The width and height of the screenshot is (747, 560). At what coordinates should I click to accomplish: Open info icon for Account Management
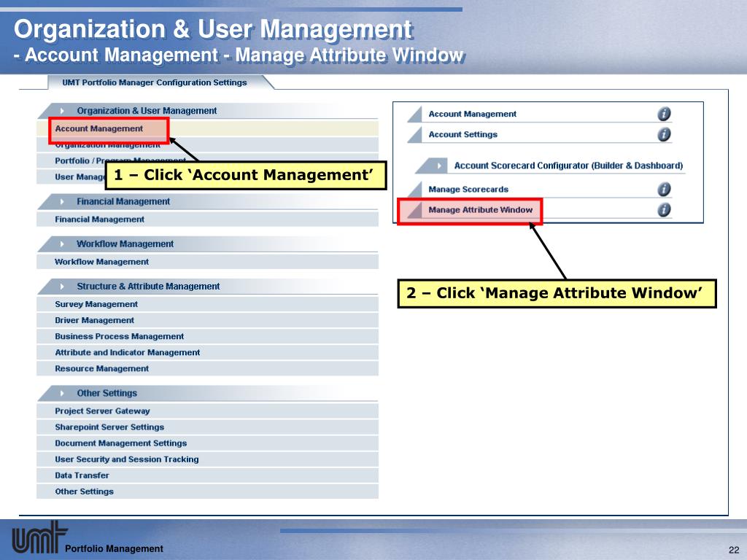click(664, 114)
